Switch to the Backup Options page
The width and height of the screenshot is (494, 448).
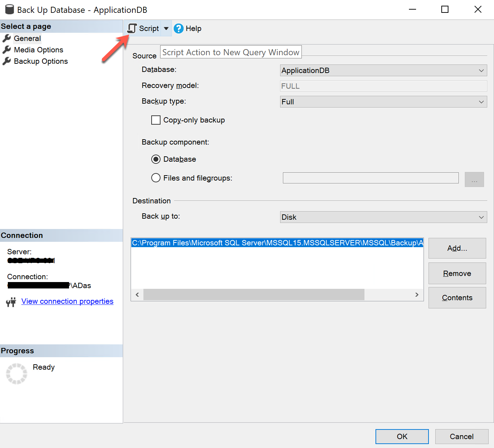[x=41, y=61]
